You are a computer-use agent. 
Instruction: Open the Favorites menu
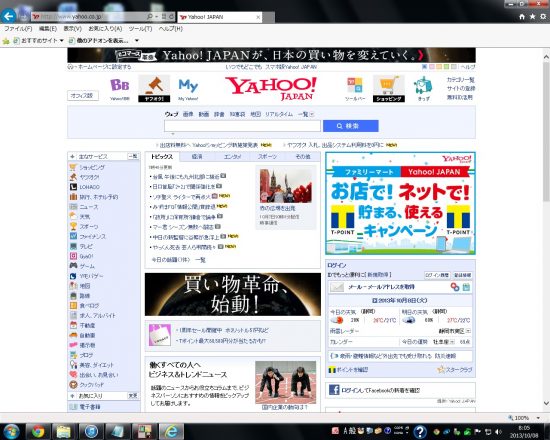click(105, 29)
